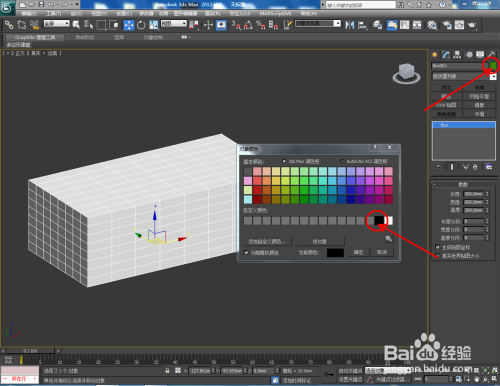The width and height of the screenshot is (500, 386).
Task: Open the Hierarchy command panel tab
Action: [457, 55]
